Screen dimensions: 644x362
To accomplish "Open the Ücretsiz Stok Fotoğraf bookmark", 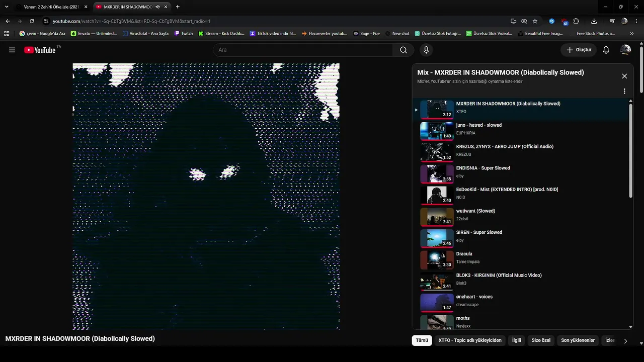I will (x=438, y=34).
